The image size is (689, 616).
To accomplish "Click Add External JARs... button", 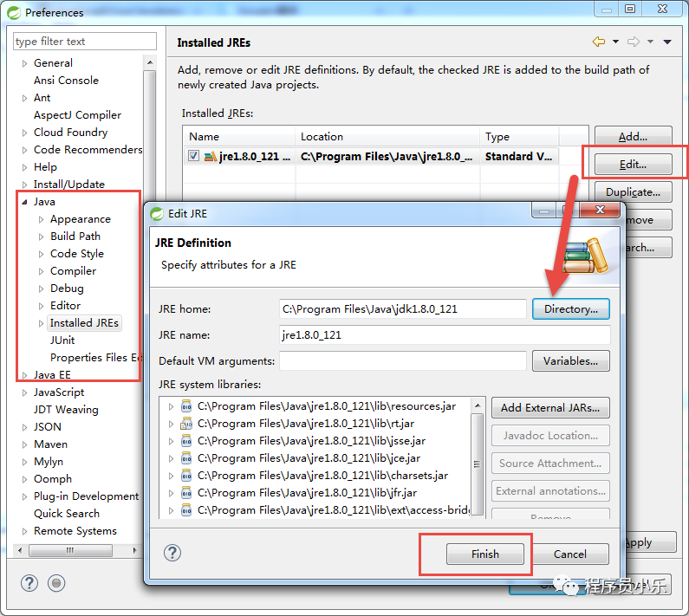I will 550,408.
